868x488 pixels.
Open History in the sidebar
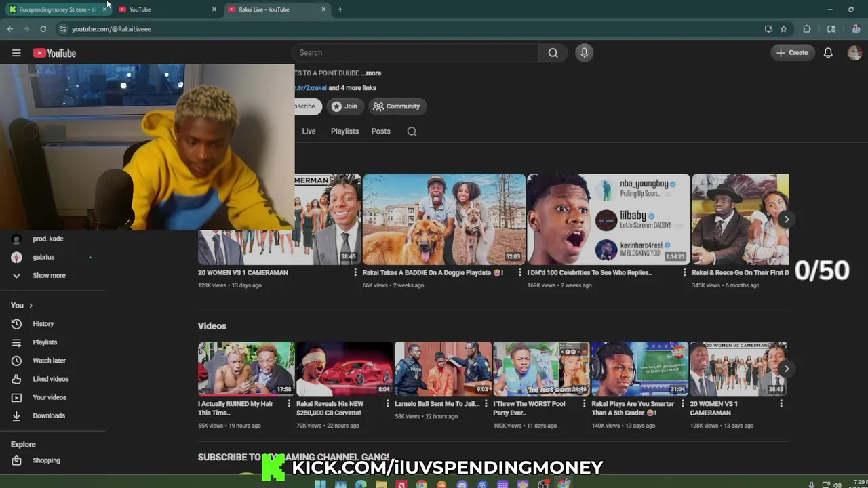43,324
